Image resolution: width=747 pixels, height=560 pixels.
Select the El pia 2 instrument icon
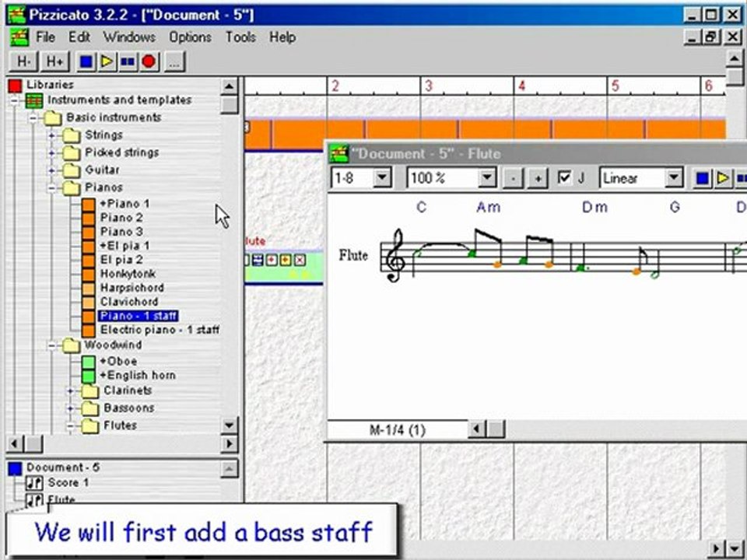tap(88, 261)
